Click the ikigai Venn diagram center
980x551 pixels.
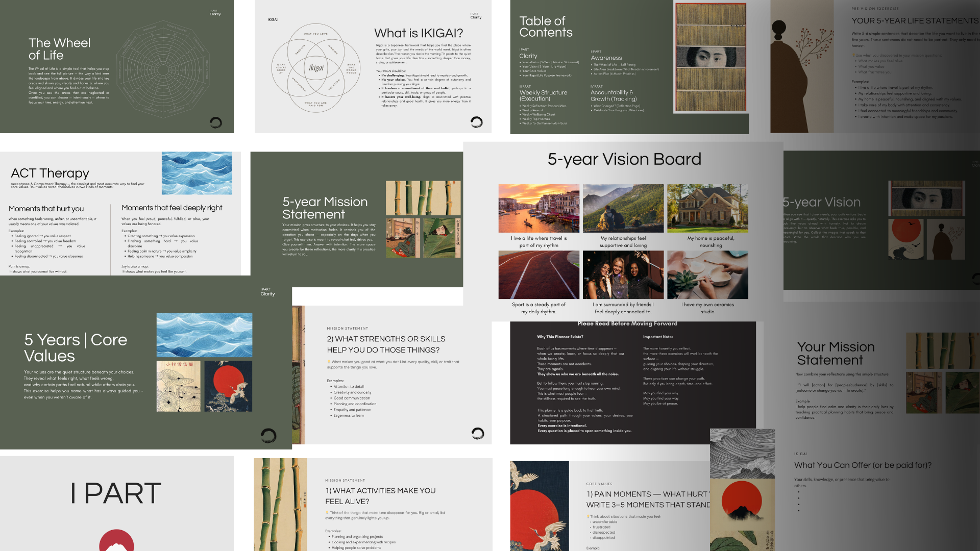point(316,68)
